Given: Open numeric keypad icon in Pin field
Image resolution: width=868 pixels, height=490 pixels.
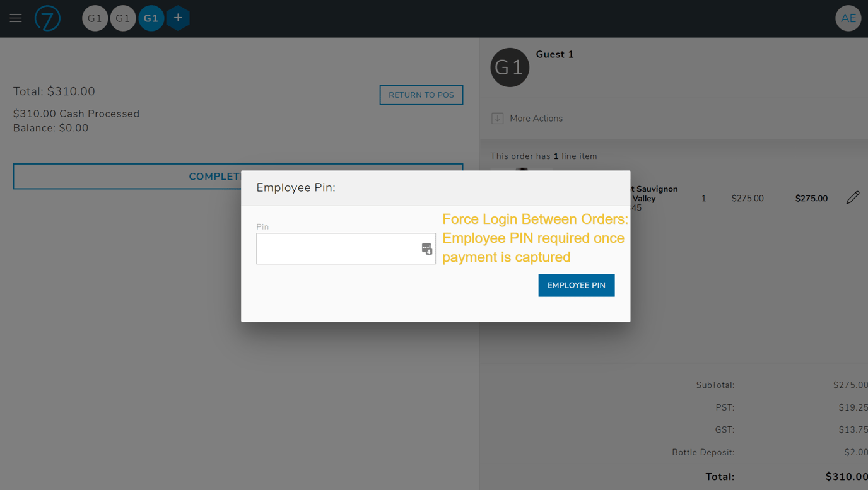Looking at the screenshot, I should (x=428, y=248).
